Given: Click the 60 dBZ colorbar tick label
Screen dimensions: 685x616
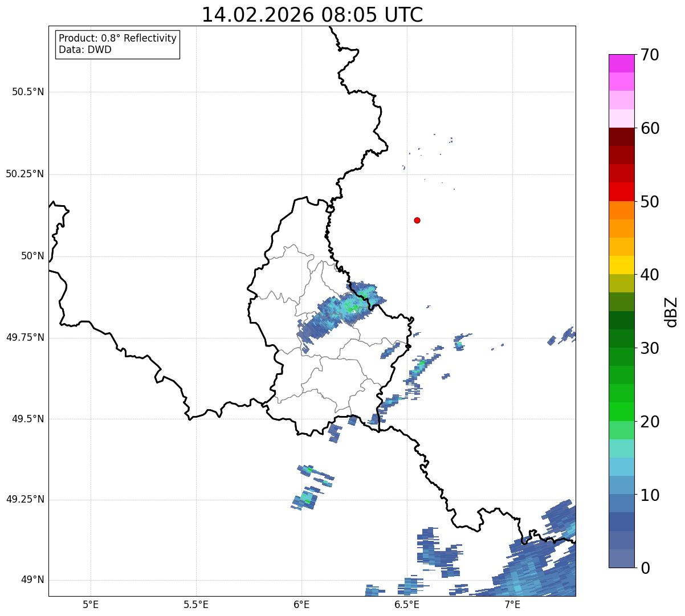Looking at the screenshot, I should [x=650, y=128].
